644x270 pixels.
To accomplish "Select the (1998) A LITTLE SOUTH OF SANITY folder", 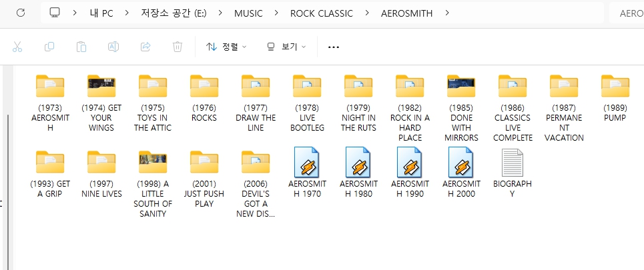I will [x=153, y=184].
